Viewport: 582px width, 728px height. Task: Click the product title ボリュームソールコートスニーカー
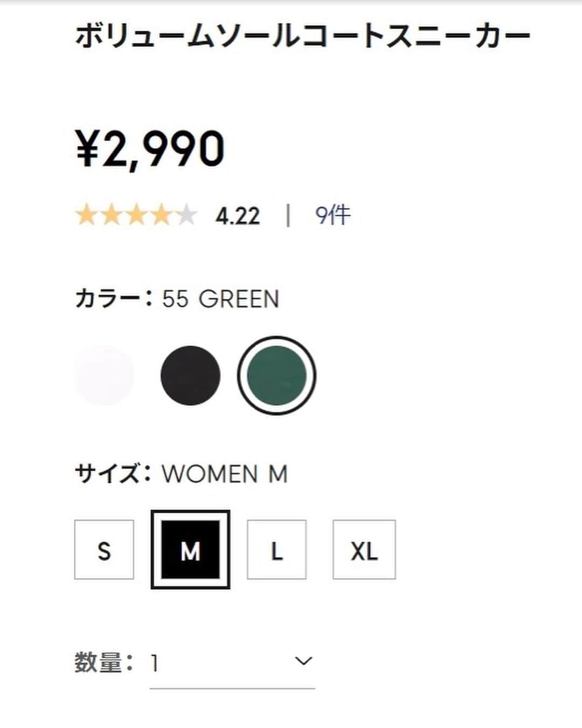click(302, 37)
